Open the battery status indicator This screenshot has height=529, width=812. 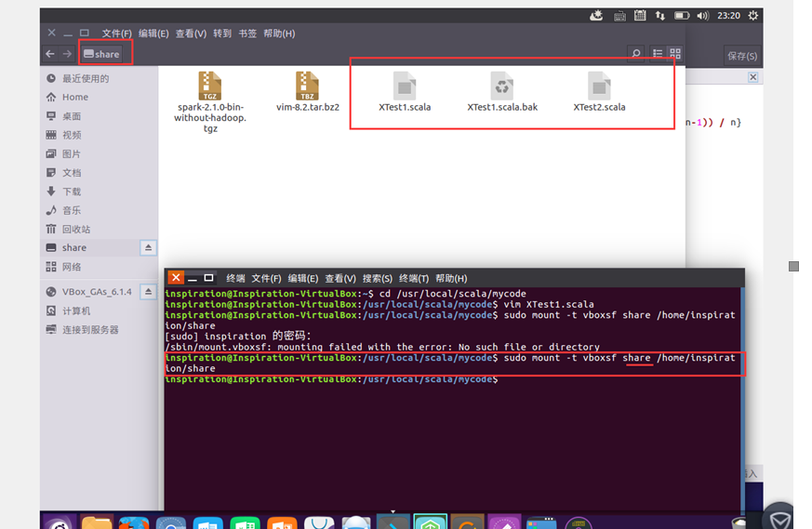(x=682, y=16)
